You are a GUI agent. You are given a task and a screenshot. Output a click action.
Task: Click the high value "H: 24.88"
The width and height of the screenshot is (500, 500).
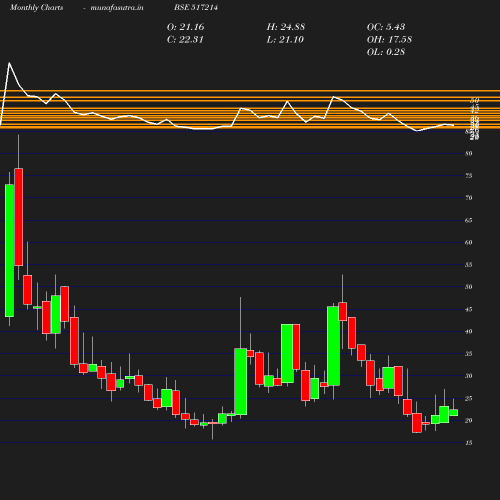[x=286, y=27]
